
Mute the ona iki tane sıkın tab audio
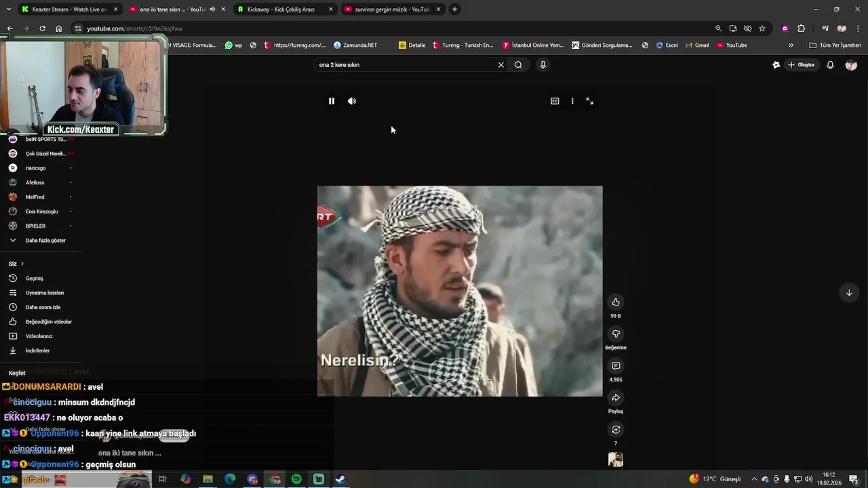tap(212, 9)
